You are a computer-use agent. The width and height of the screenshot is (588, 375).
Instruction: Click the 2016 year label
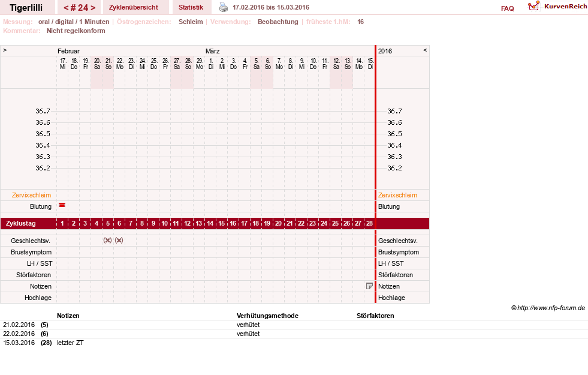pyautogui.click(x=385, y=51)
